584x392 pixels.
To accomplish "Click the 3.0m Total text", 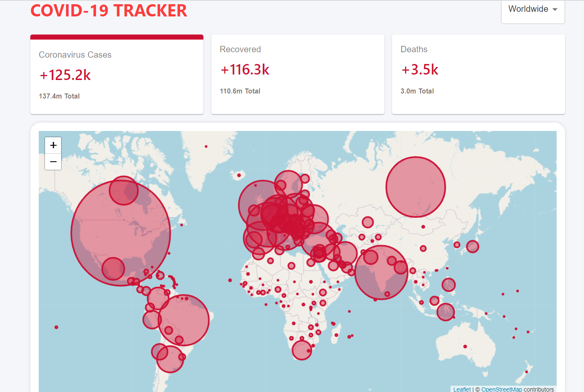I will (x=417, y=91).
